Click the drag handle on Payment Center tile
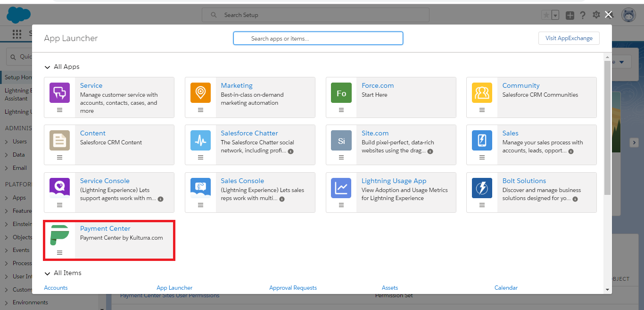Image resolution: width=644 pixels, height=310 pixels. click(x=59, y=253)
